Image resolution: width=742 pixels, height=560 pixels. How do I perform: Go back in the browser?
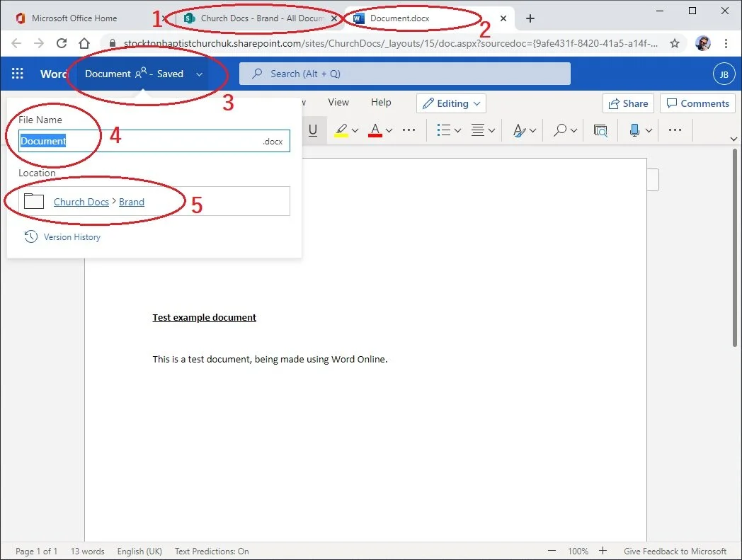click(x=16, y=44)
